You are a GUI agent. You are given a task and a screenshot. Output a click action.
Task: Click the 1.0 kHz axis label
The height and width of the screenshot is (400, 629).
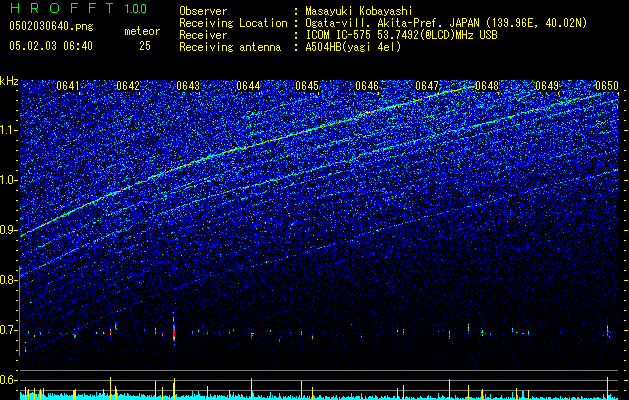click(8, 180)
